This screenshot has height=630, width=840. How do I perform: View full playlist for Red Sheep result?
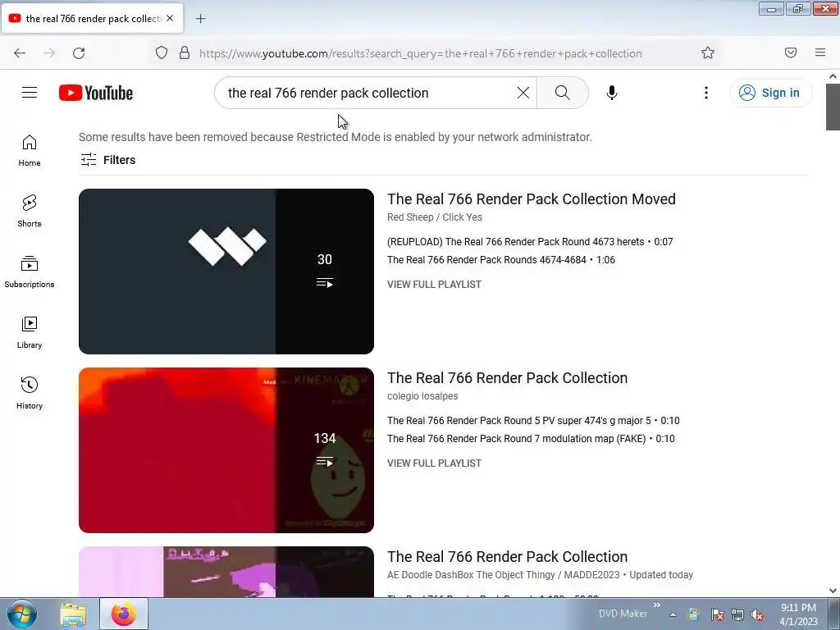(x=434, y=285)
